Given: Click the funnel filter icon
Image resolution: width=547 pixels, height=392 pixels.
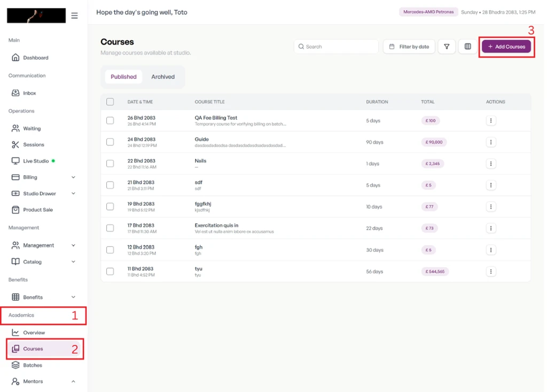Looking at the screenshot, I should point(447,46).
